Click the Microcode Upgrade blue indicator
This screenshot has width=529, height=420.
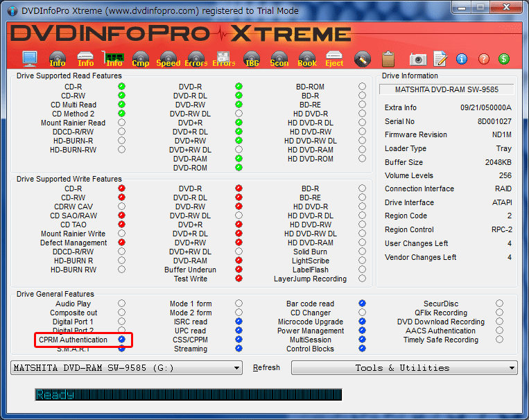(362, 321)
